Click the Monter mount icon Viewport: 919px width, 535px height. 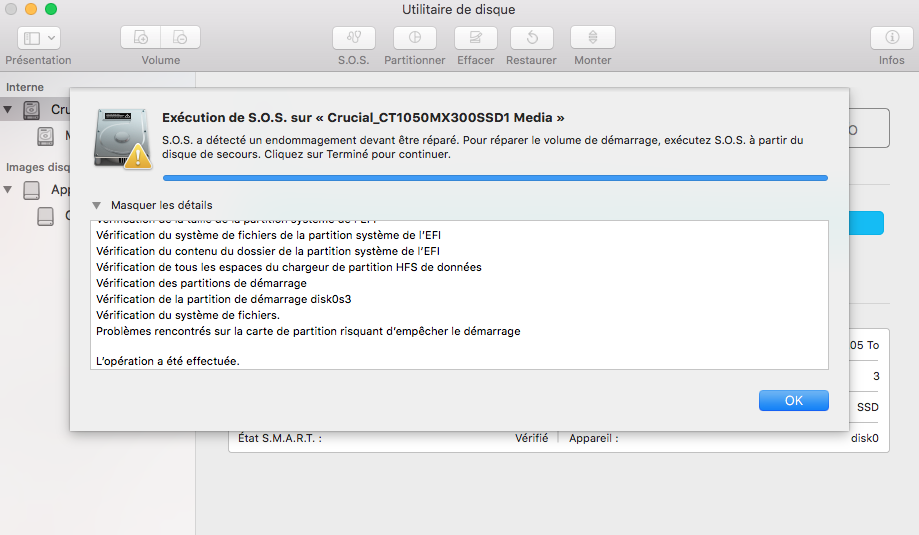[592, 38]
